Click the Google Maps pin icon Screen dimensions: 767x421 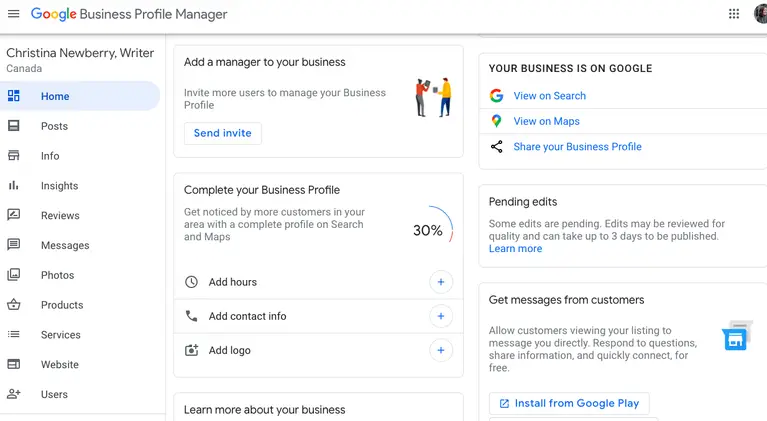pyautogui.click(x=496, y=121)
